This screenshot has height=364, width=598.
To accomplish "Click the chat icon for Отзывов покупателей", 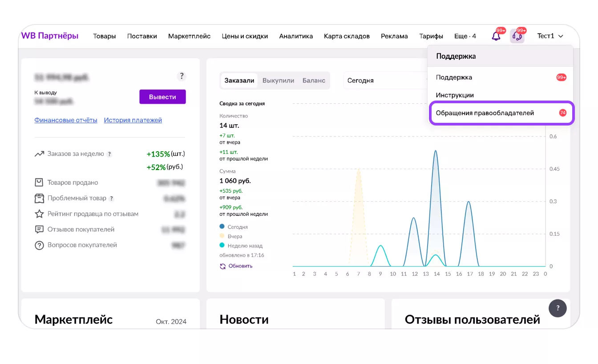I will [39, 230].
